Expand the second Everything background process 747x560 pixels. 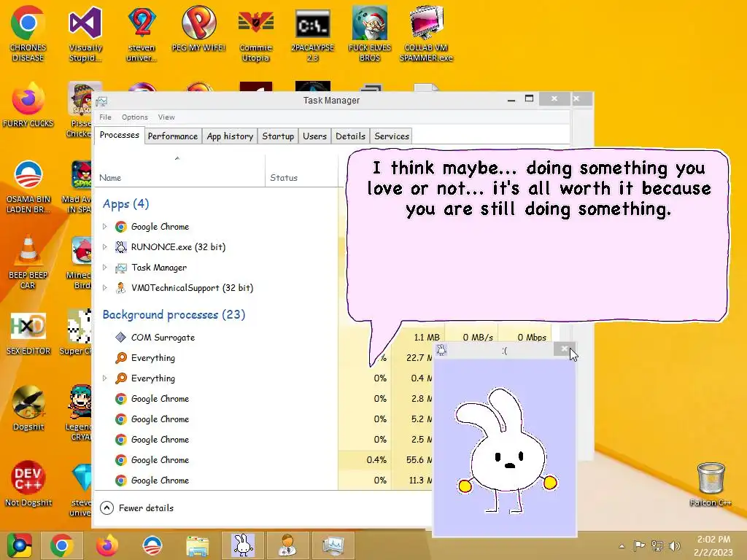point(105,378)
